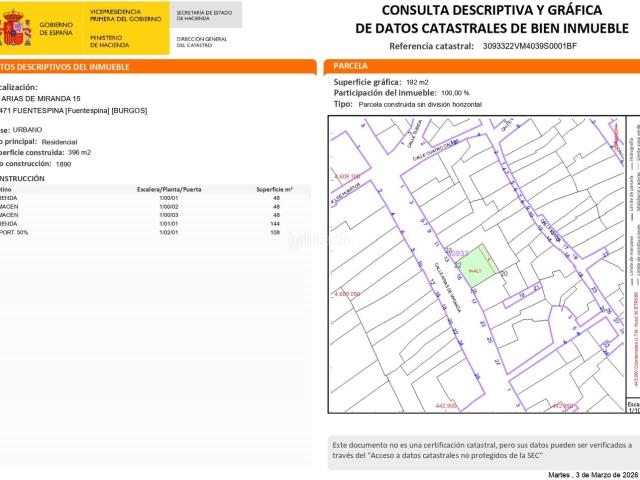Click 'Participación del inmueble:' label
Viewport: 640px width, 480px height.
coord(385,93)
